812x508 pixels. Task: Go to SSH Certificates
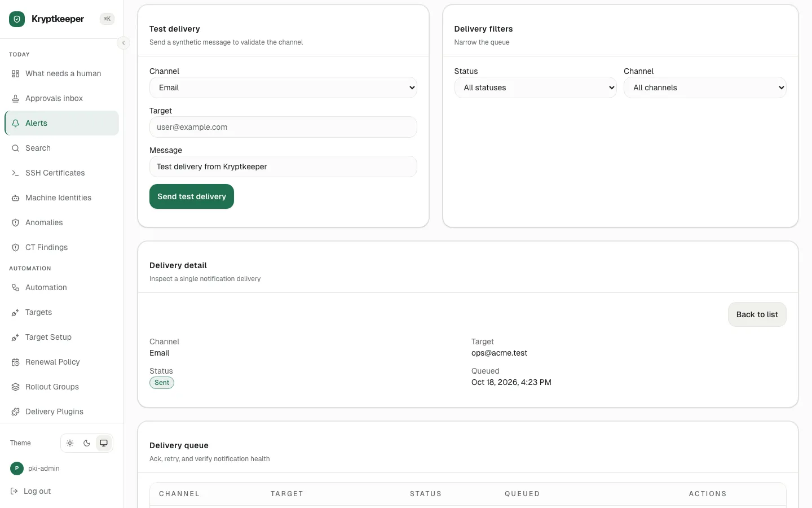click(x=62, y=173)
